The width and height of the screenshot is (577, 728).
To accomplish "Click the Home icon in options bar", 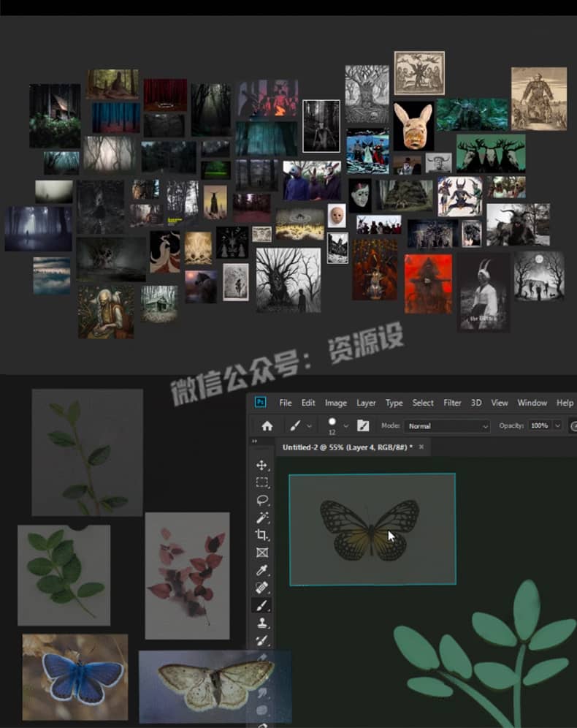I will [267, 425].
